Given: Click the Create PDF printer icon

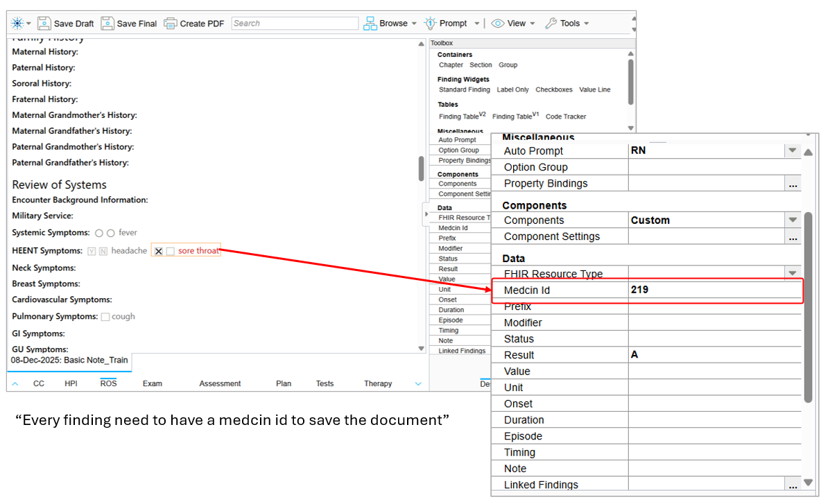Looking at the screenshot, I should (171, 24).
